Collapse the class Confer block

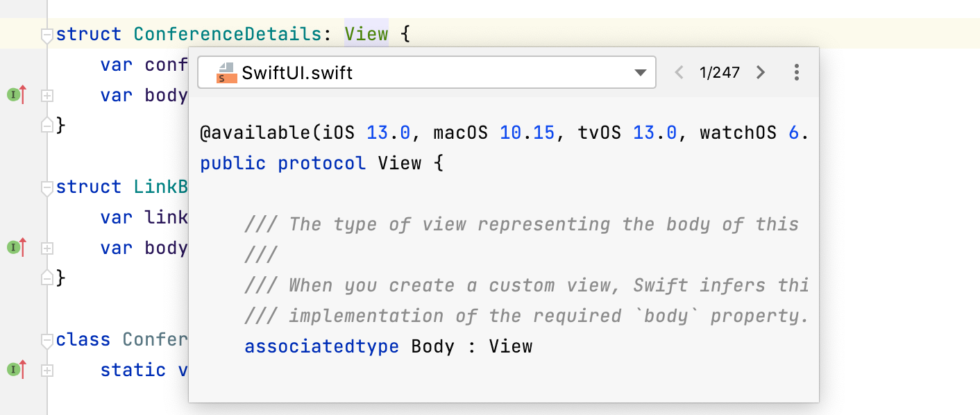tap(47, 340)
